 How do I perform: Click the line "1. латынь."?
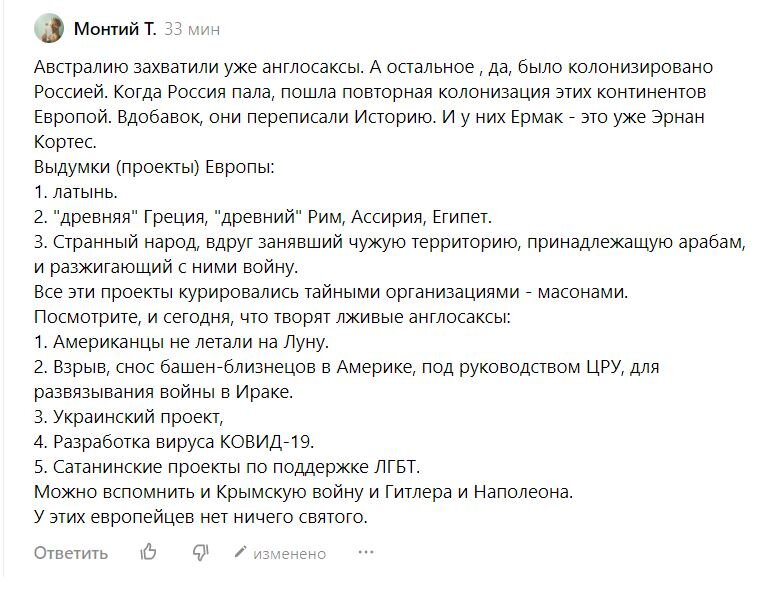click(76, 192)
